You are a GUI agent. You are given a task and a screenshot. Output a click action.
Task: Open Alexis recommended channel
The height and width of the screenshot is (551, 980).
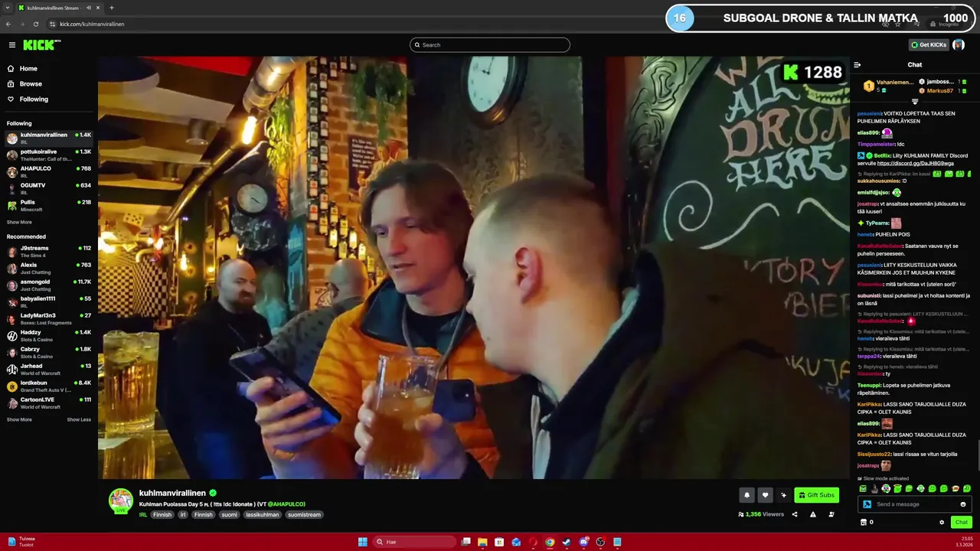(x=49, y=268)
